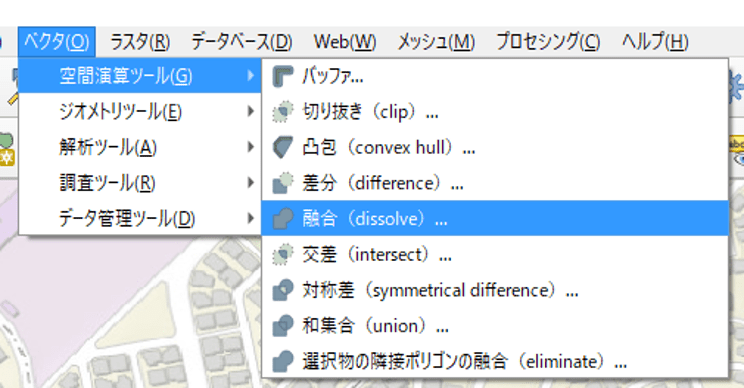Open the ヘルプ(H) menu
This screenshot has width=744, height=388.
coord(655,42)
